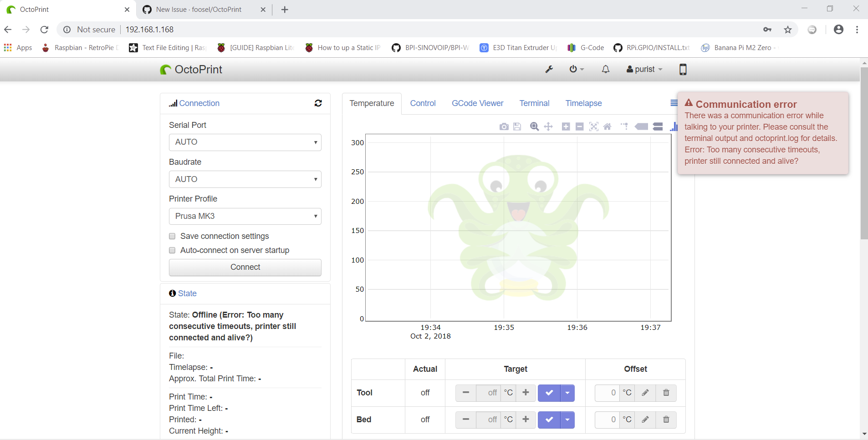The height and width of the screenshot is (440, 868).
Task: Enable Auto-connect on server startup
Action: point(172,250)
